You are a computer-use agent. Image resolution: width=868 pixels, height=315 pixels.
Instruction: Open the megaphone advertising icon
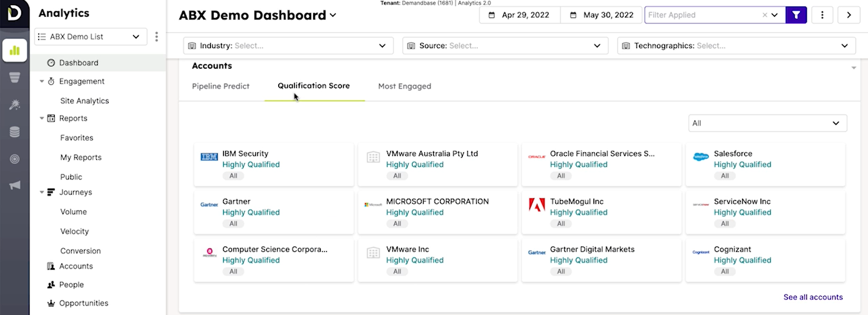coord(15,185)
